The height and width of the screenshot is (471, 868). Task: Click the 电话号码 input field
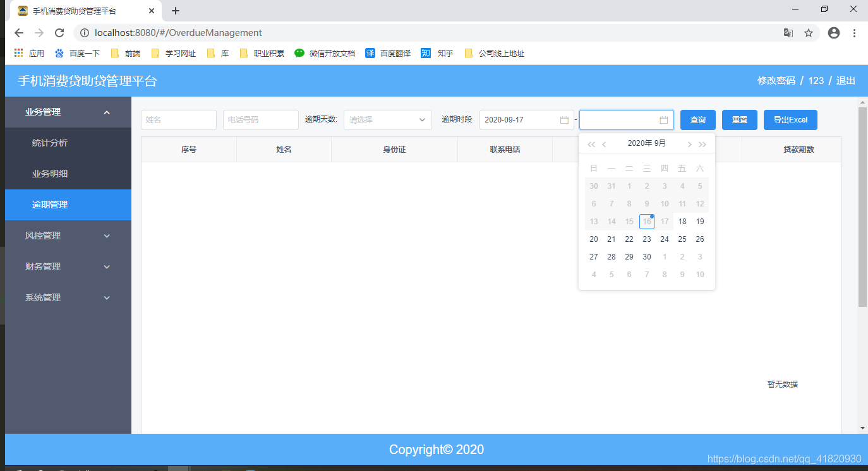coord(261,120)
